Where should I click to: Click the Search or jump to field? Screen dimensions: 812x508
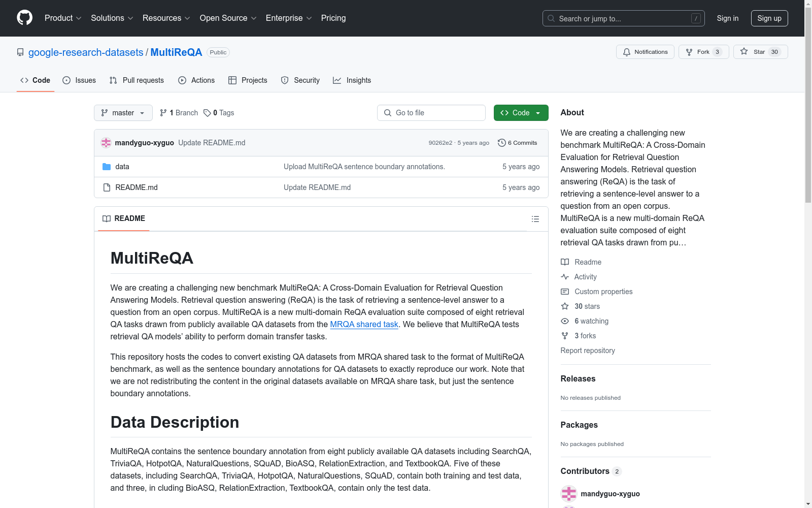click(x=624, y=18)
